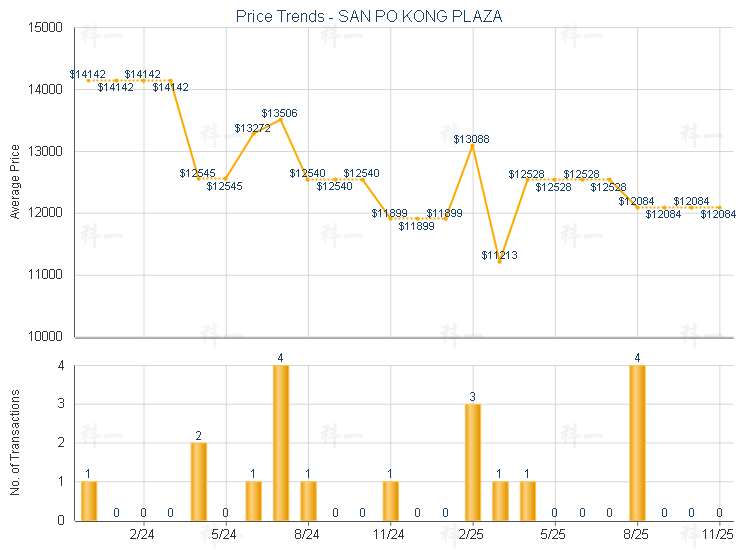Click the Average Price axis title
The image size is (740, 550).
point(14,181)
